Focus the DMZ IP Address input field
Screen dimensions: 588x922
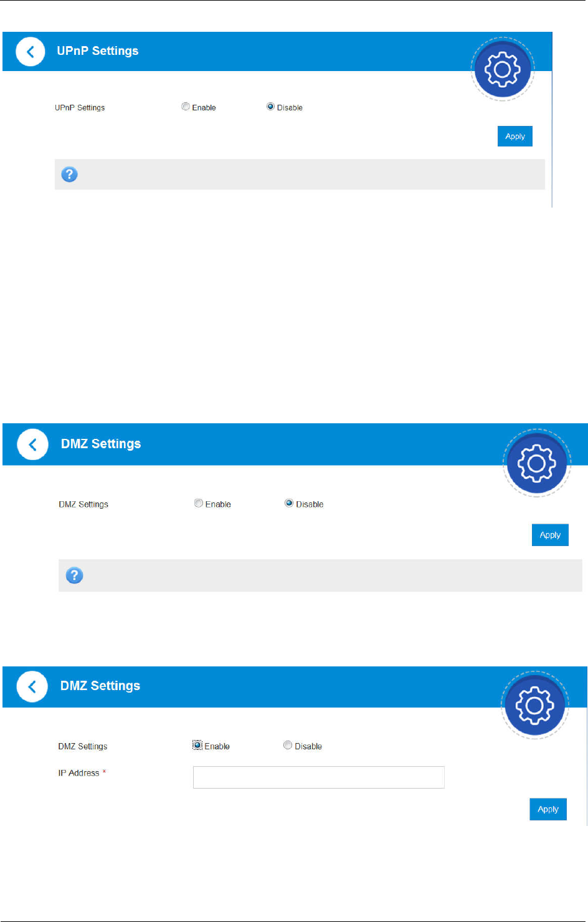(319, 777)
